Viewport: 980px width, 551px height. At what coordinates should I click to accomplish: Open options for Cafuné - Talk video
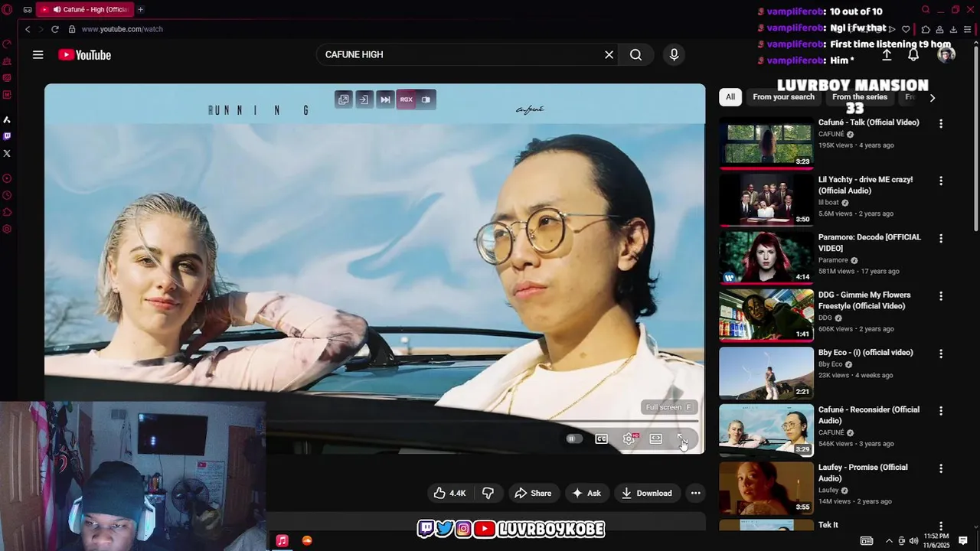click(941, 123)
